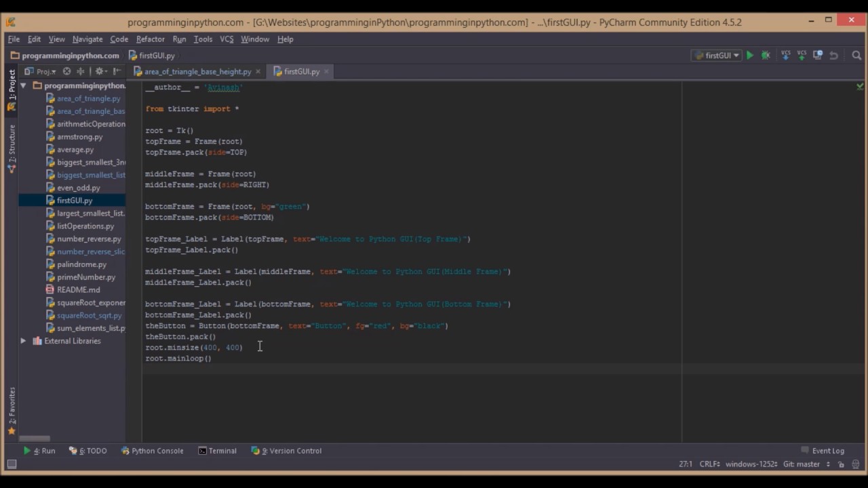Collapse the programminginpython.com project folder
Image resolution: width=868 pixels, height=488 pixels.
(23, 86)
